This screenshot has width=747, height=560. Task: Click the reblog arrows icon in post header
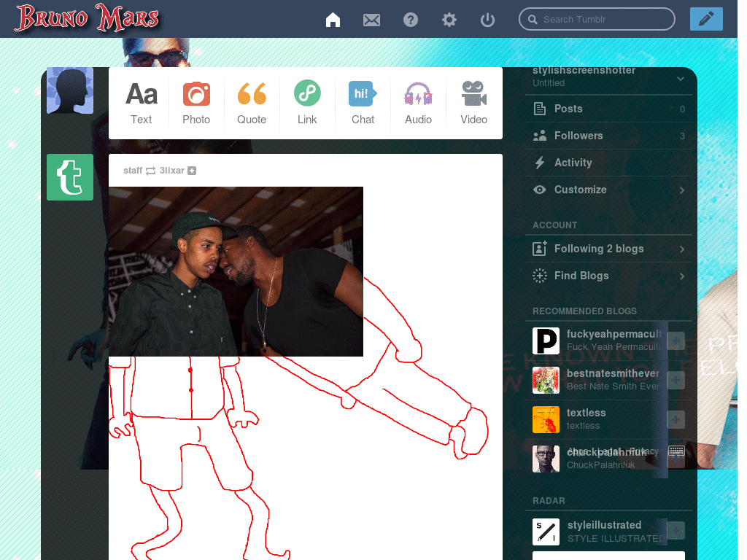point(150,171)
